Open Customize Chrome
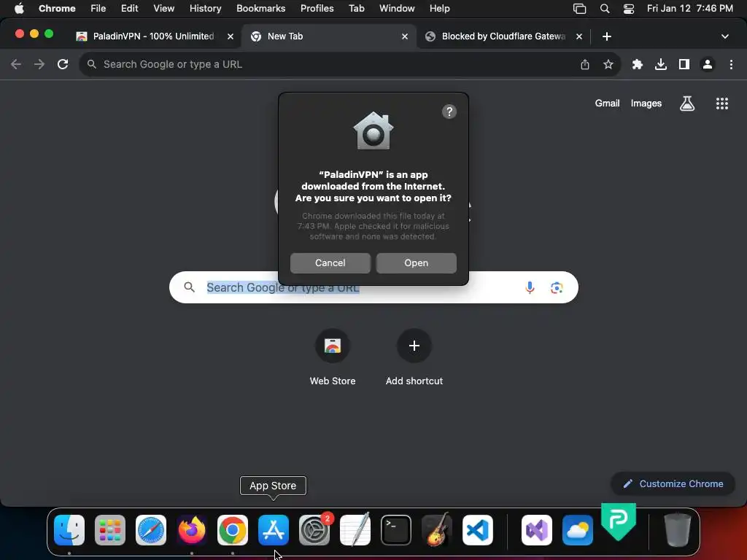The width and height of the screenshot is (747, 560). [x=673, y=484]
